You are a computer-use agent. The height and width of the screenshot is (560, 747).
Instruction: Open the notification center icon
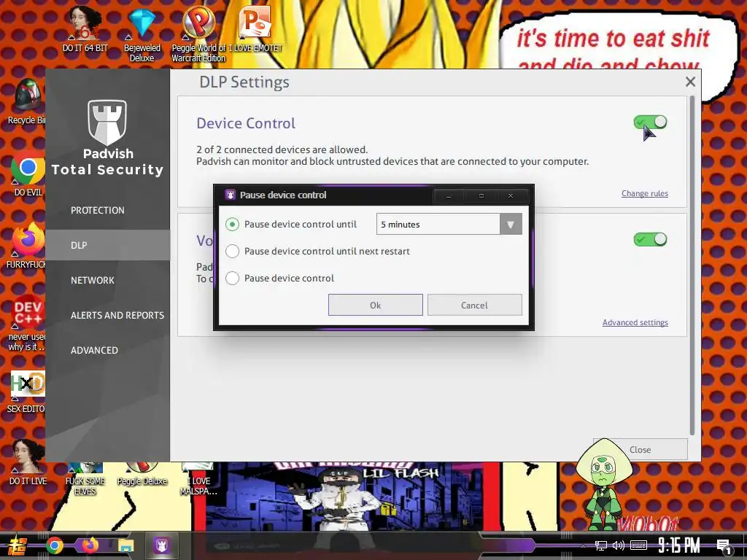coord(724,546)
